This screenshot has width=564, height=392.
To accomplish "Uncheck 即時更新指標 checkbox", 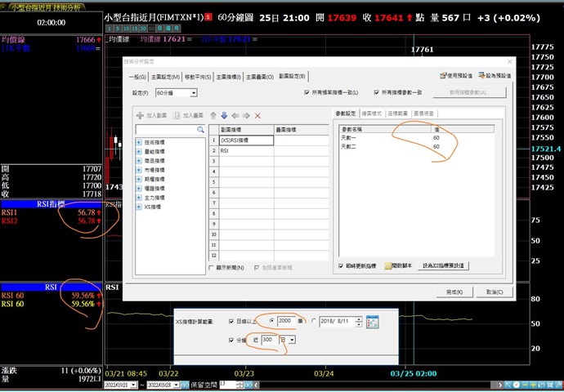I will pos(341,265).
